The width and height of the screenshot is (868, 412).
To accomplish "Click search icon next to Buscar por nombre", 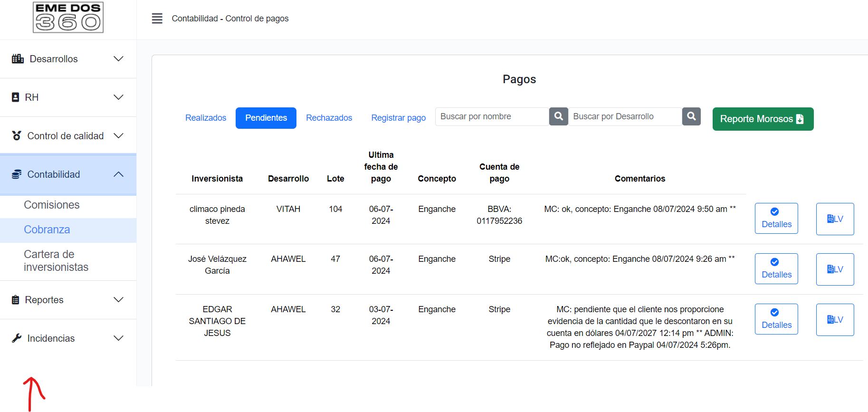I will [x=559, y=116].
